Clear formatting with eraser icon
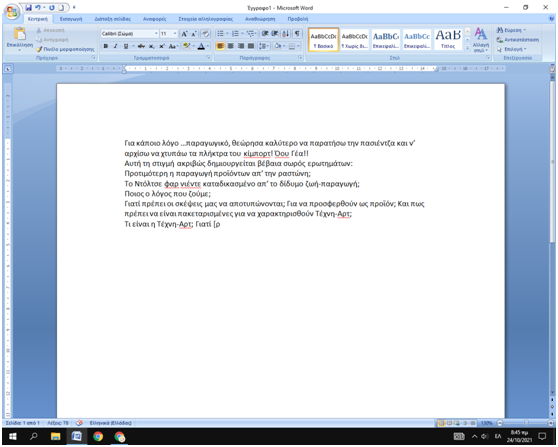The height and width of the screenshot is (447, 558). 205,34
